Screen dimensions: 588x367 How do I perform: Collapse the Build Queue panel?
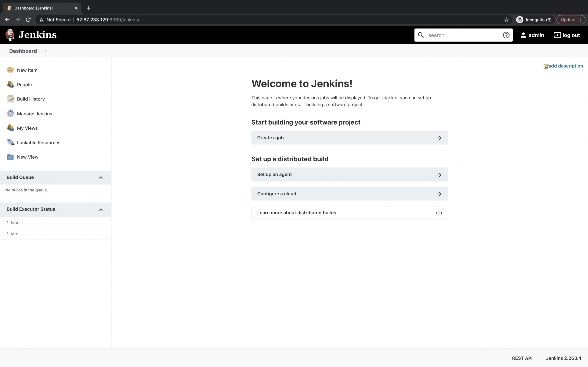pos(101,178)
